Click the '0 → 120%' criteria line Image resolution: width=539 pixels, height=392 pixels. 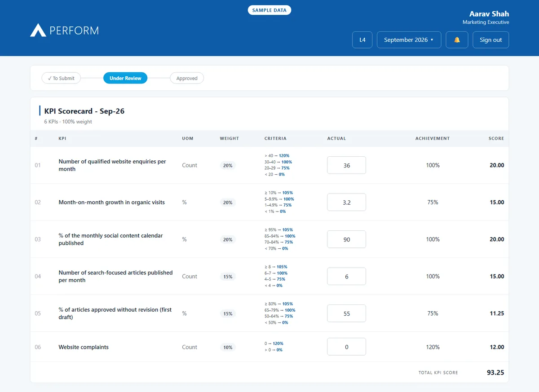tap(274, 344)
